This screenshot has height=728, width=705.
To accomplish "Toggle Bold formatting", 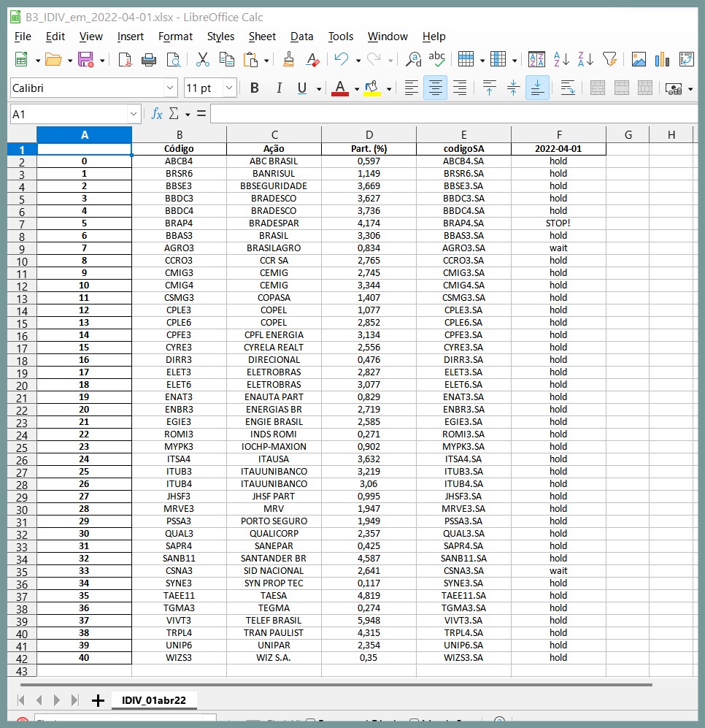I will pos(254,88).
